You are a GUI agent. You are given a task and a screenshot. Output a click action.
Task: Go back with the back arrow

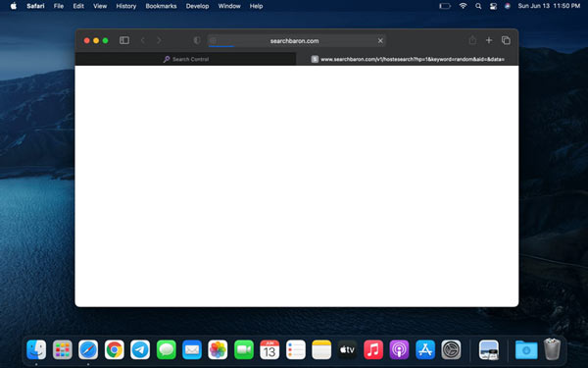(143, 40)
